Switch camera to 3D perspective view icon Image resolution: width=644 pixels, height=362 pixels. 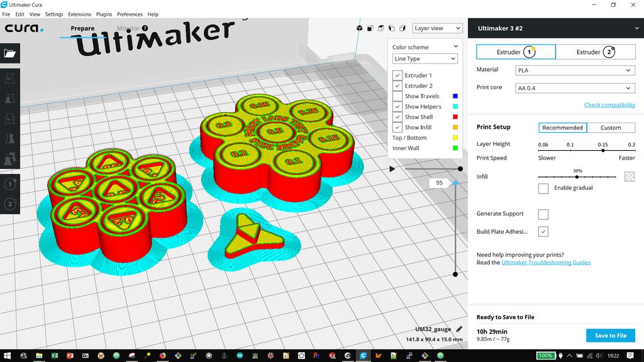click(359, 28)
